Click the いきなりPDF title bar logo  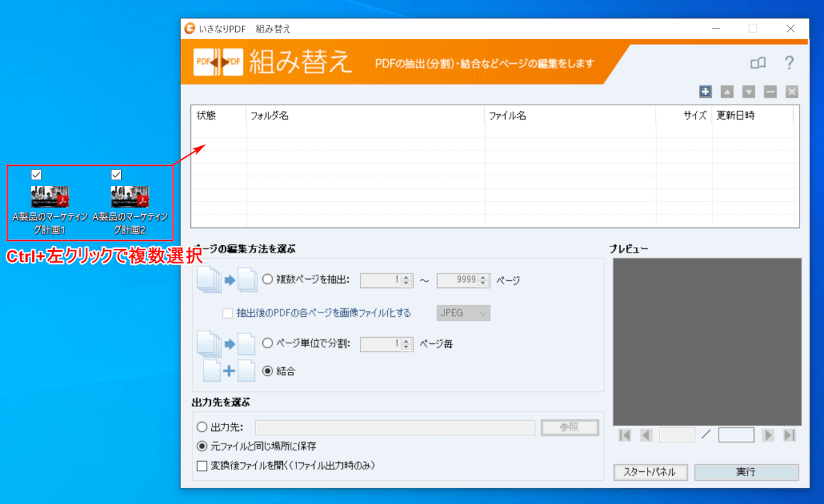[190, 28]
